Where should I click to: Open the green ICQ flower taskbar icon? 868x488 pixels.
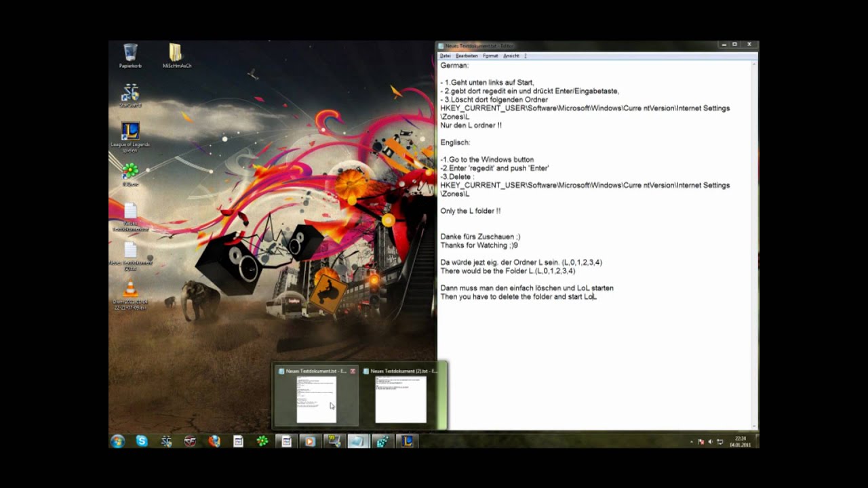coord(262,441)
